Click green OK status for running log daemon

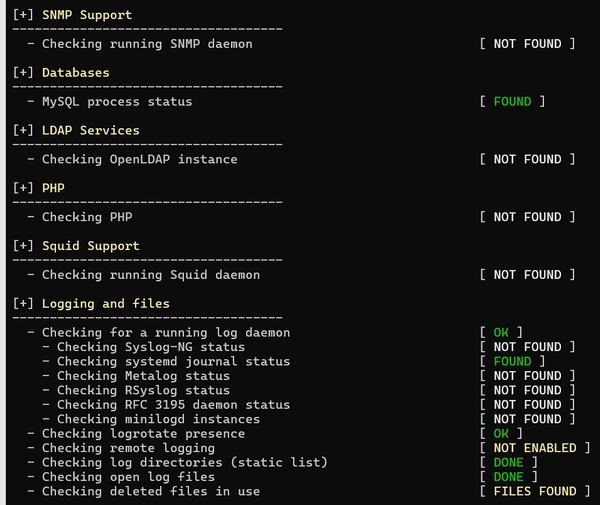click(501, 332)
